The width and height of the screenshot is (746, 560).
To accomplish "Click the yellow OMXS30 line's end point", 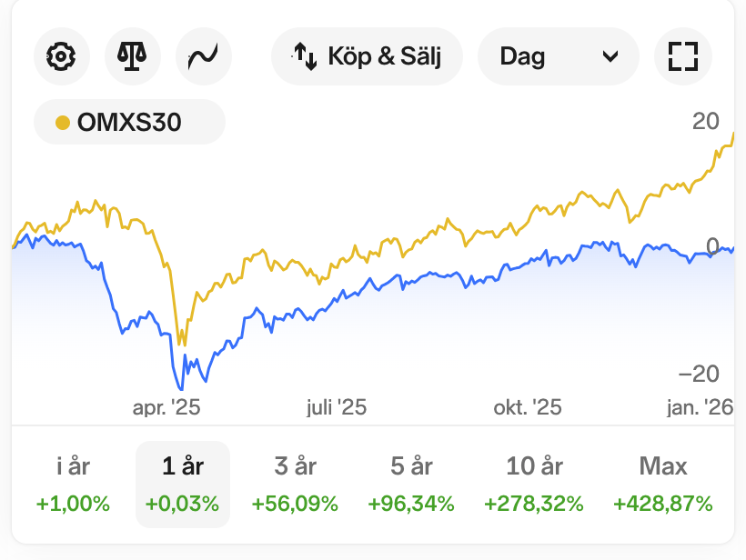I will tap(732, 135).
